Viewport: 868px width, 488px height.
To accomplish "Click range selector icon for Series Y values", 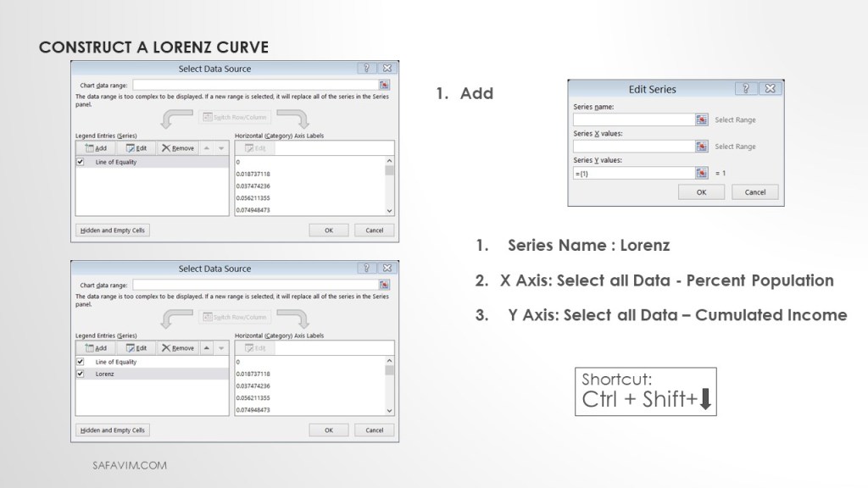I will point(701,173).
